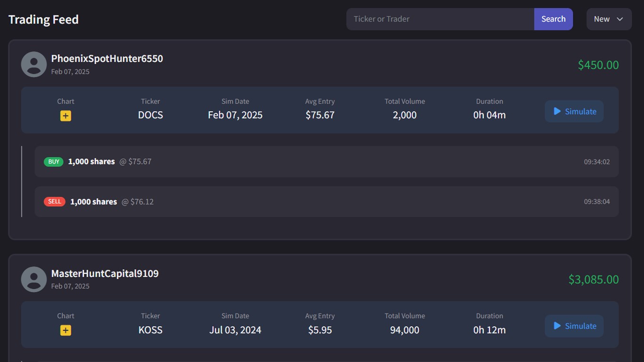Focus the Ticker or Trader search field
The height and width of the screenshot is (362, 644).
click(x=440, y=19)
